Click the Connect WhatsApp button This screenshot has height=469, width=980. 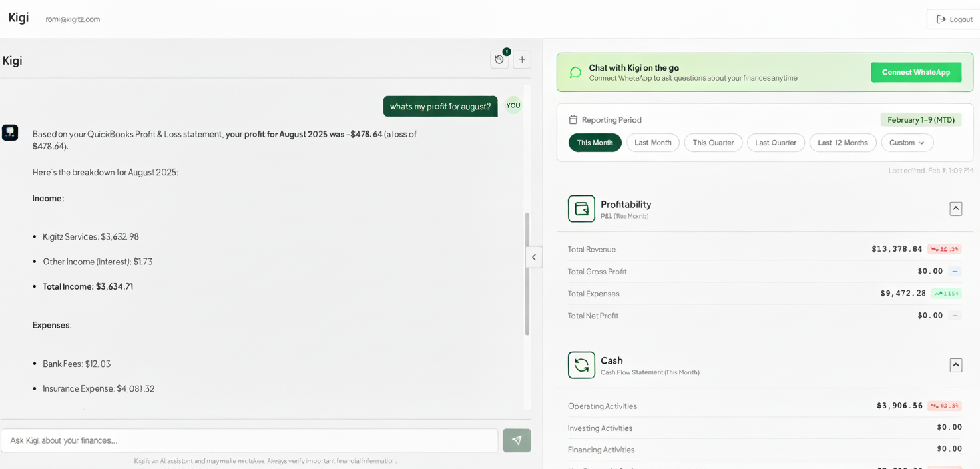915,72
